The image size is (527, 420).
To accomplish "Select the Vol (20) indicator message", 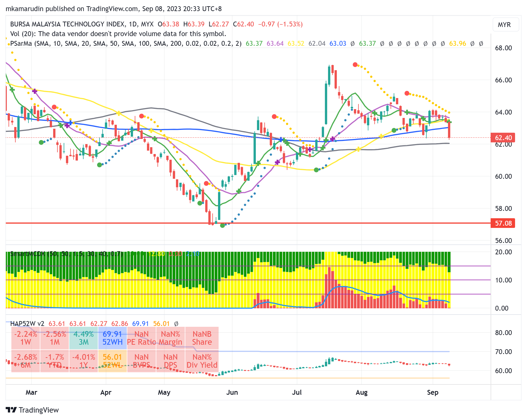I will pyautogui.click(x=118, y=34).
